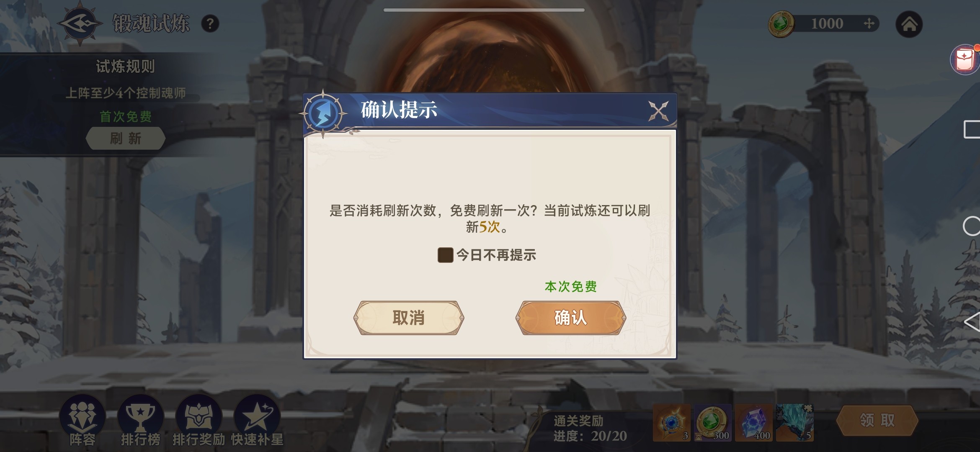980x452 pixels.
Task: Tap the back arrow icon
Action: (x=972, y=321)
